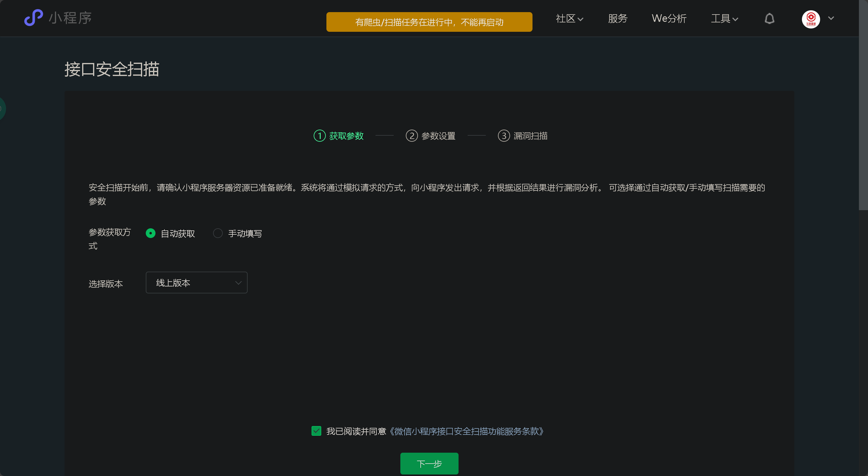Click the step 2 circle icon
Screen dimensions: 868x476
412,136
